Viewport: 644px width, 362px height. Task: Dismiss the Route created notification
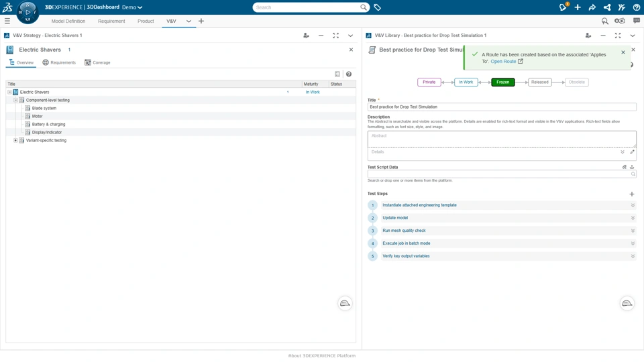(x=623, y=52)
